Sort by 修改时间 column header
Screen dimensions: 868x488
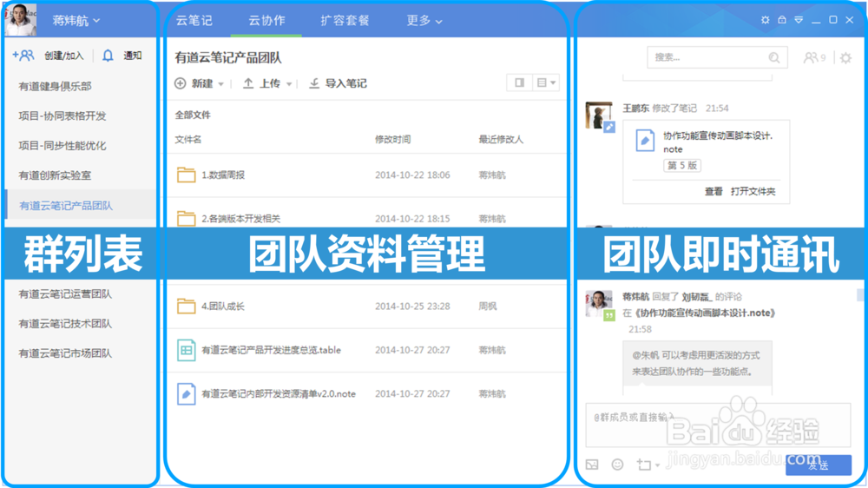click(x=392, y=140)
